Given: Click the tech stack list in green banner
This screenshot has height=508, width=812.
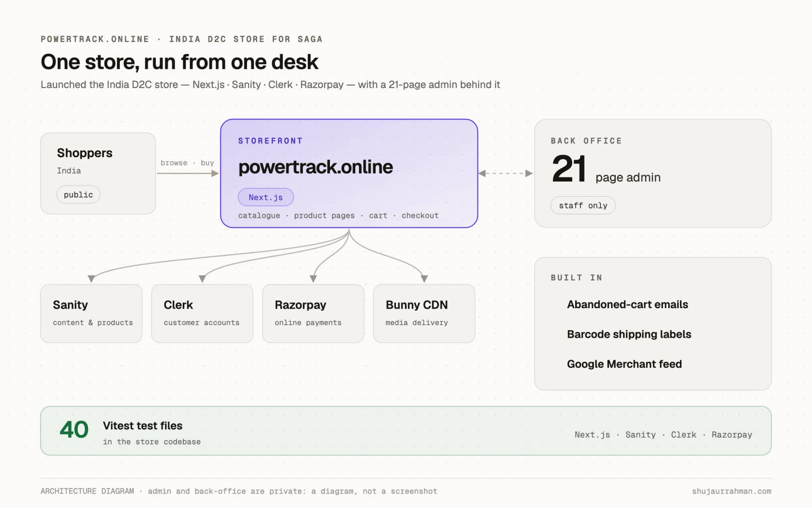Looking at the screenshot, I should click(663, 435).
